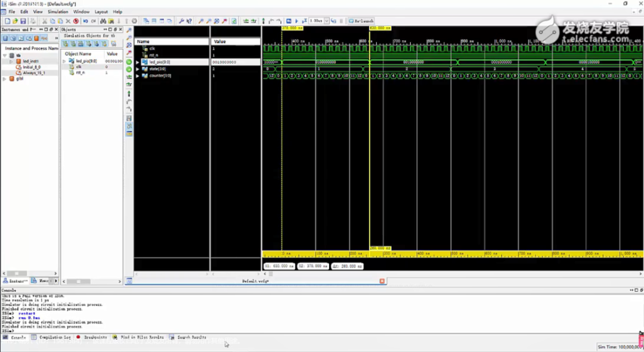Select Initial_8_0 process in instance tree
This screenshot has width=644, height=352.
[31, 67]
